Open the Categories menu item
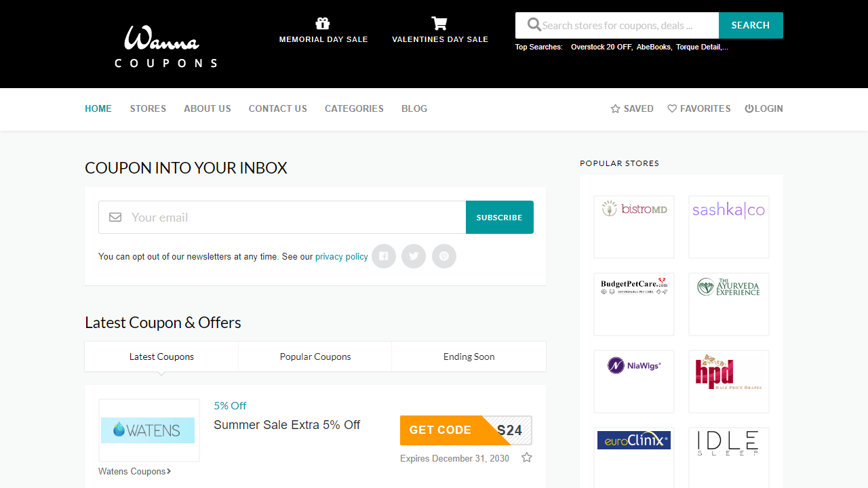This screenshot has width=868, height=488. pyautogui.click(x=354, y=108)
